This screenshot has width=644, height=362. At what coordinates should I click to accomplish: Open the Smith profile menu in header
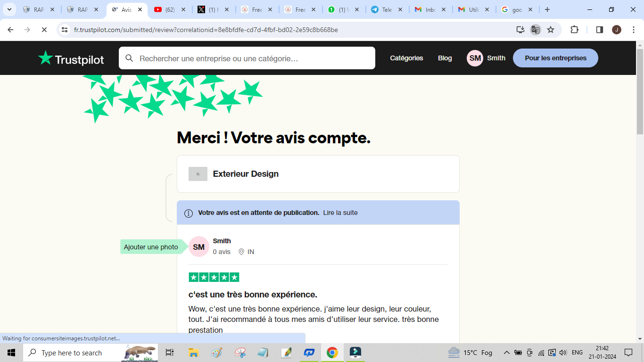(x=486, y=58)
